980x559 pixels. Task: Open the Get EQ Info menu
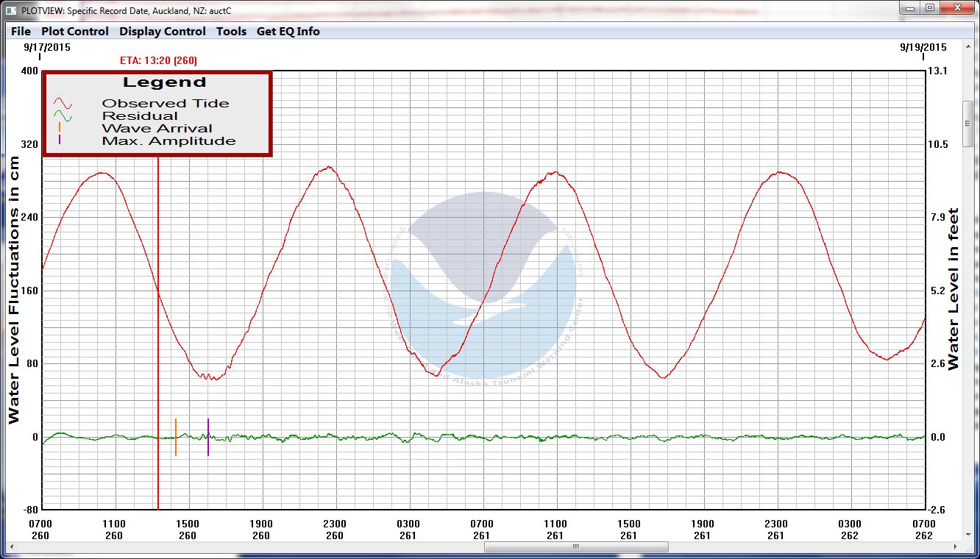click(288, 32)
